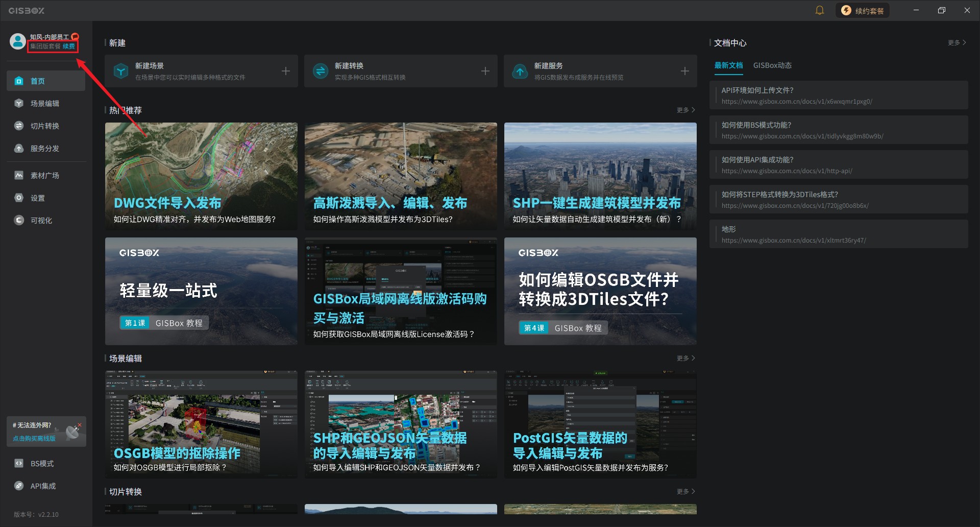
Task: Open the 地形 document entry
Action: click(x=839, y=234)
